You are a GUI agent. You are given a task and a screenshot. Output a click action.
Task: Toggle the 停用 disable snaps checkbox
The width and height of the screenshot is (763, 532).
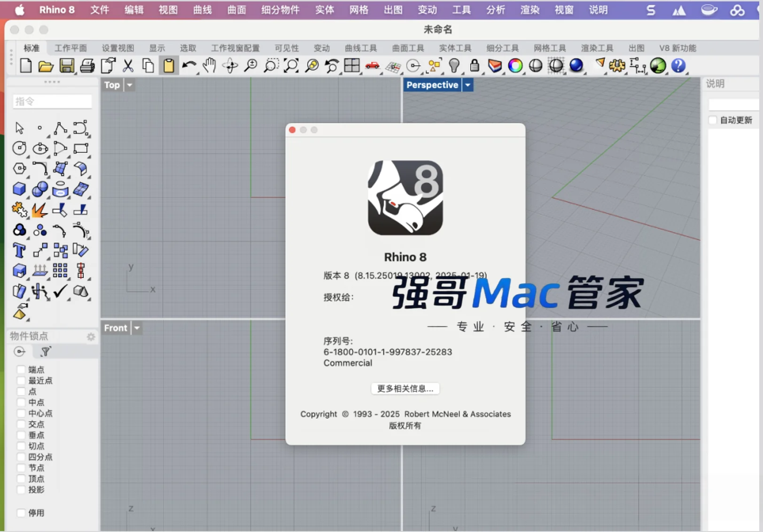(21, 513)
